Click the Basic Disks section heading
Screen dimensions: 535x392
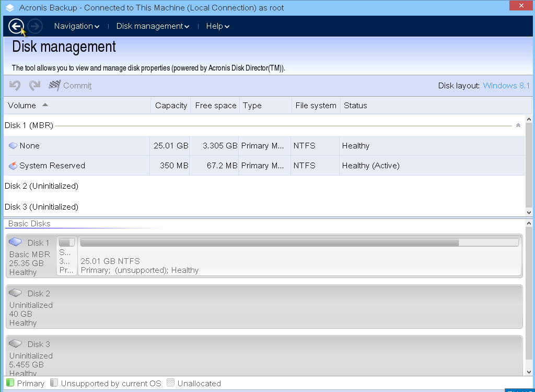click(x=29, y=224)
